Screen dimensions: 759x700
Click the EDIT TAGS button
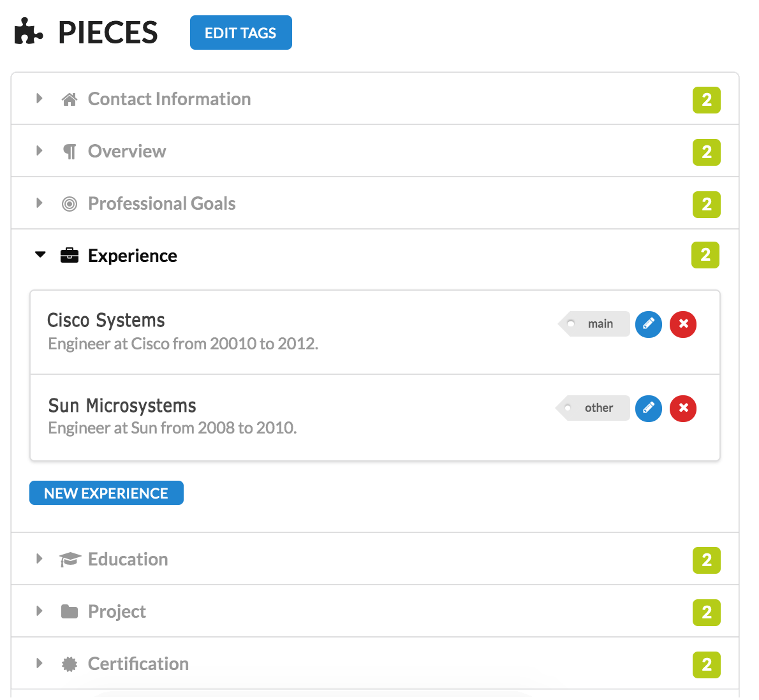click(x=240, y=33)
